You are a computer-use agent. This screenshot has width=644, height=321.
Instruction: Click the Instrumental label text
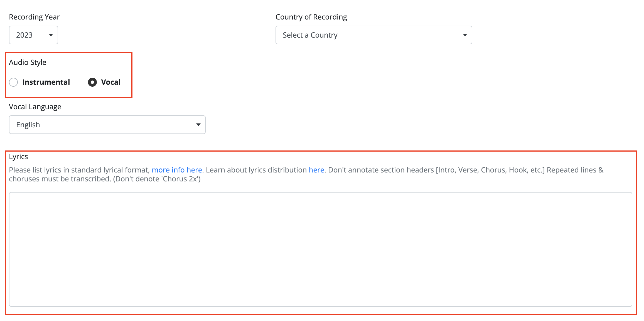[46, 82]
